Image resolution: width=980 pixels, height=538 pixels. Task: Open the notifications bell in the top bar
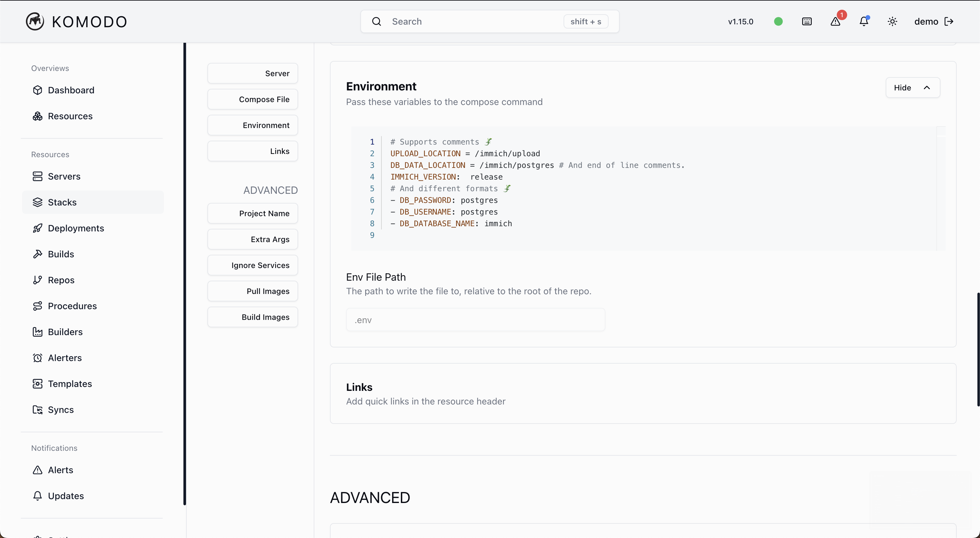click(864, 22)
